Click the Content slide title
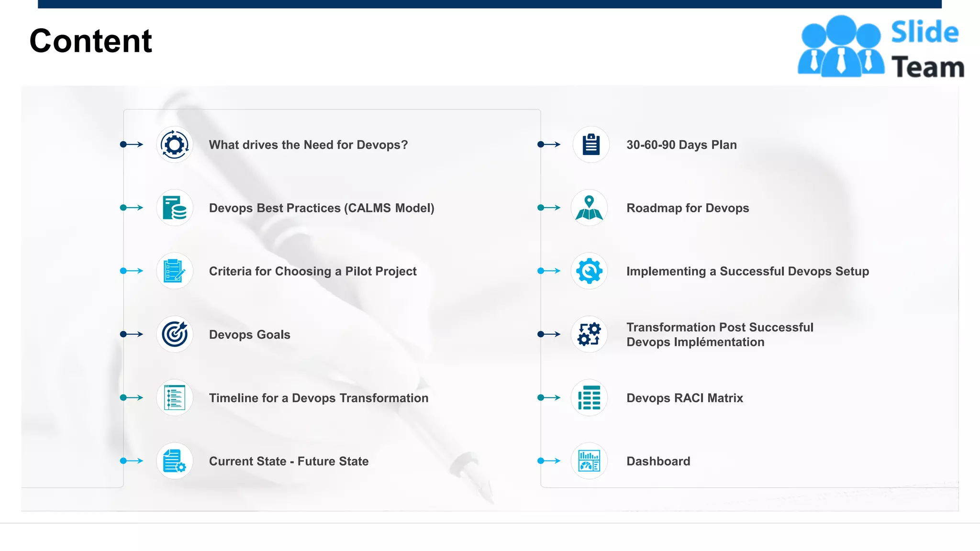980x551 pixels. (x=90, y=41)
